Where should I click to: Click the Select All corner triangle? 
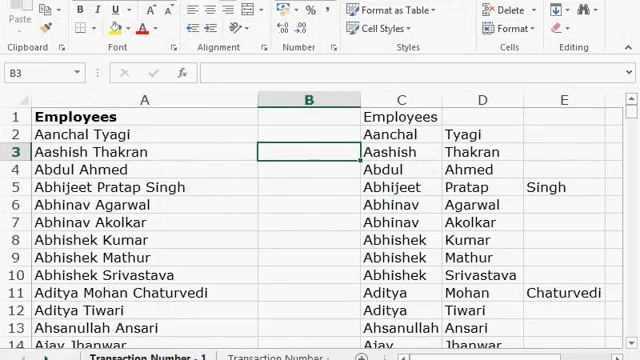[24, 100]
